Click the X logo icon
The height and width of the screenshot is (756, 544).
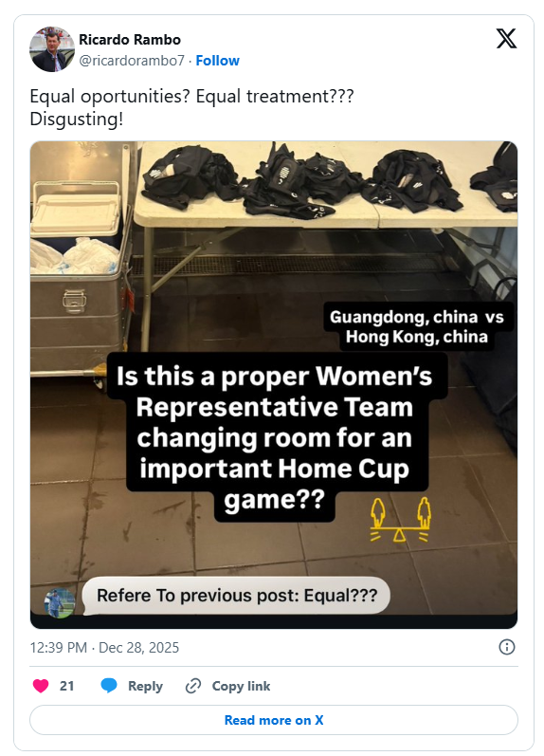[506, 39]
